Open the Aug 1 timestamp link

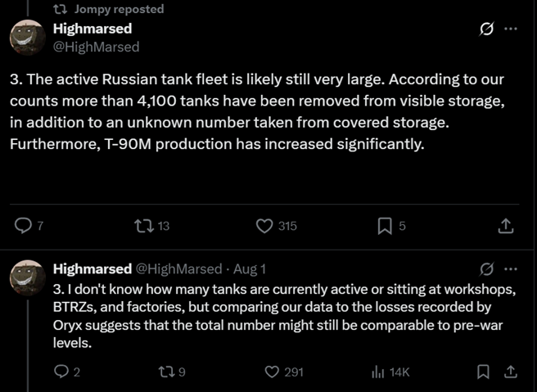coord(250,268)
